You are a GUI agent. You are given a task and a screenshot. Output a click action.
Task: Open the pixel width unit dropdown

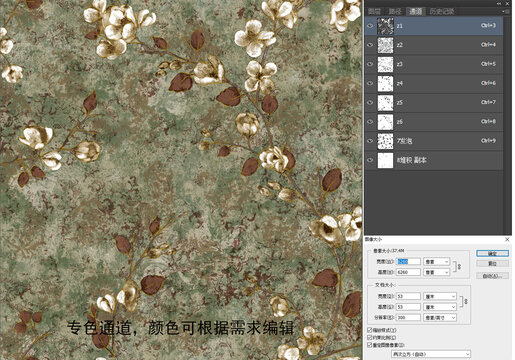(x=437, y=262)
